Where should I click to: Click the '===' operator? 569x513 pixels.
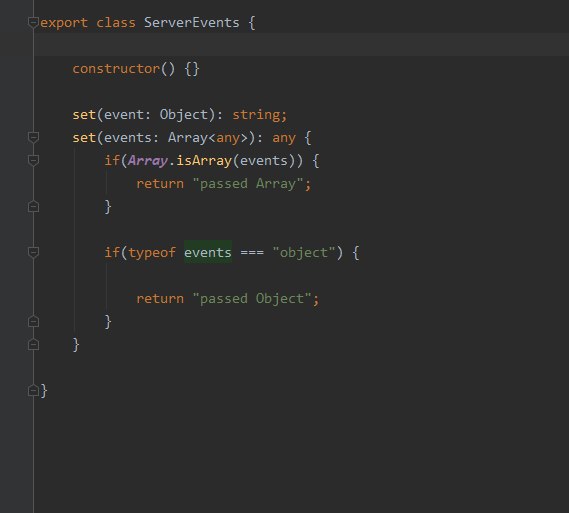(252, 253)
